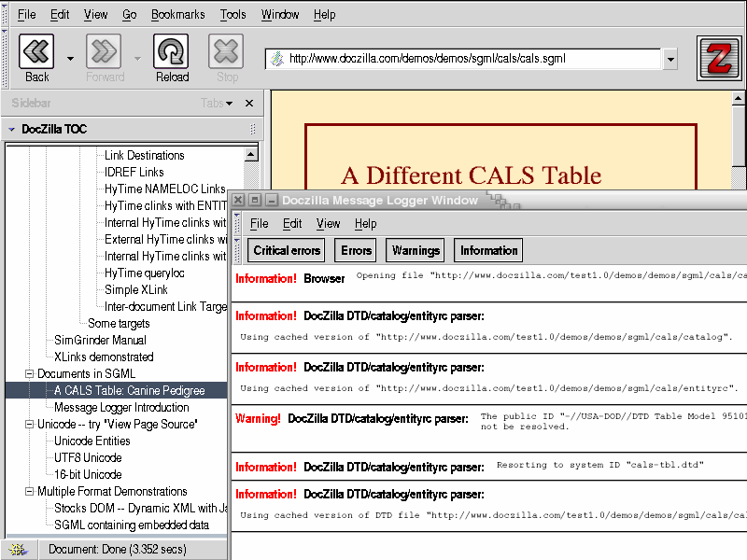Screen dimensions: 747x560
Task: Select Inter-document Link Targets item
Action: [165, 307]
